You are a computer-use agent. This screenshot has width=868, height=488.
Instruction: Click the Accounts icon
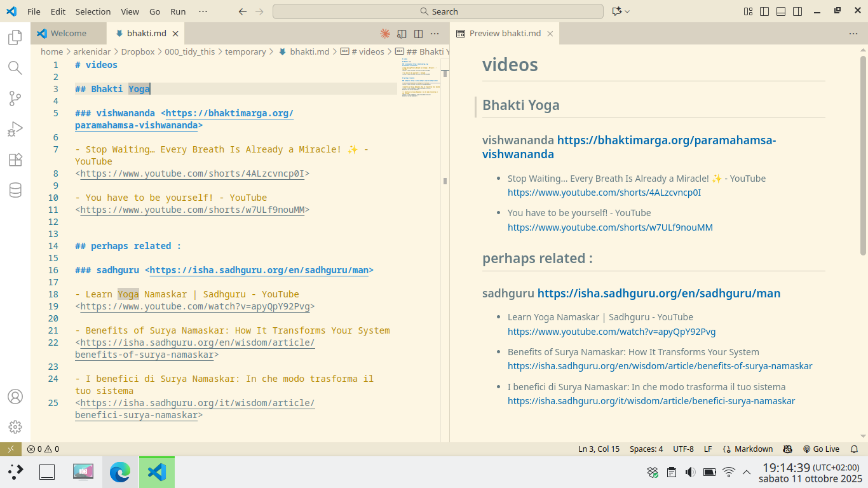15,396
